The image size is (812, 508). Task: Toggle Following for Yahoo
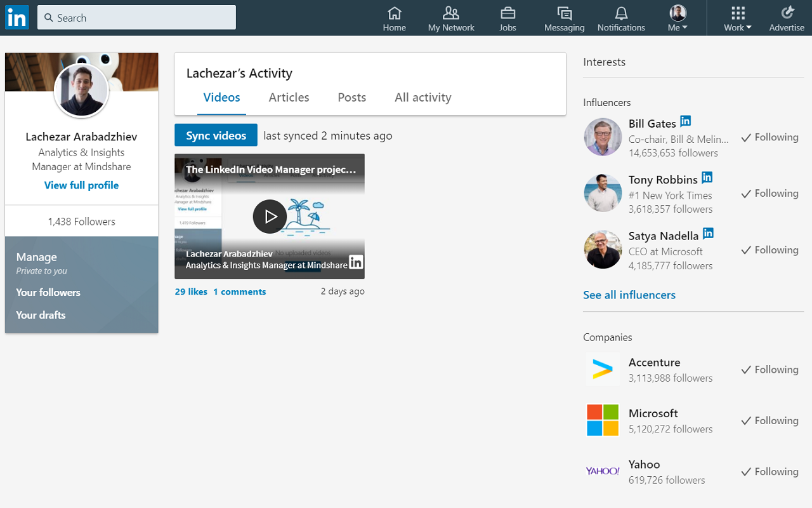point(769,471)
